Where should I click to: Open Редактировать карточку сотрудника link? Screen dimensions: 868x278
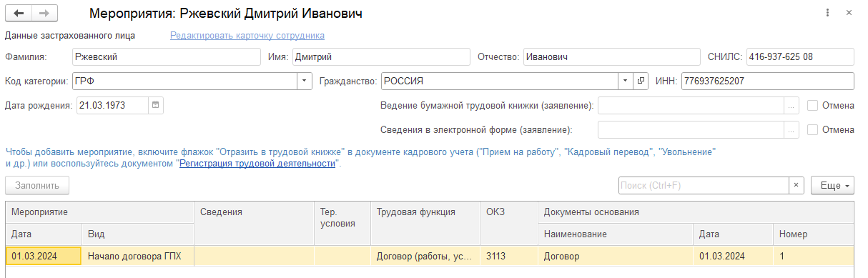(x=247, y=35)
